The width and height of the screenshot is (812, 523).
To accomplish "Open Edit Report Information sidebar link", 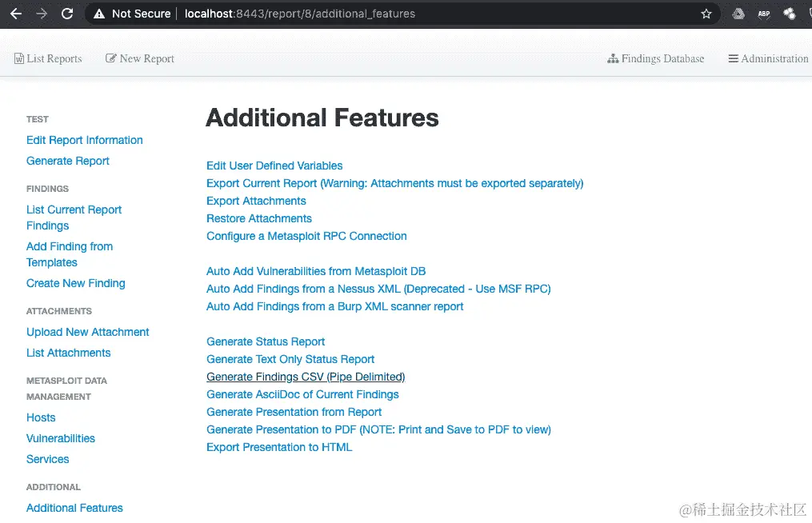I will [85, 140].
